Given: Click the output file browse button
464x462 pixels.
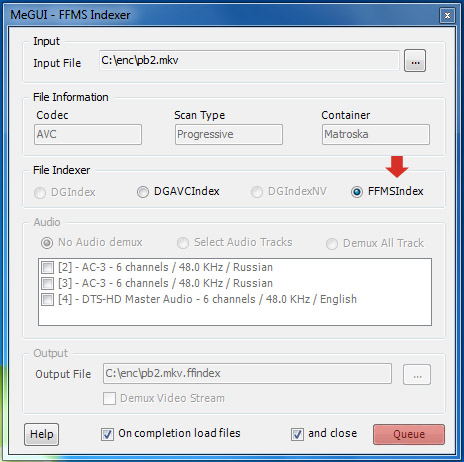Looking at the screenshot, I should click(417, 375).
